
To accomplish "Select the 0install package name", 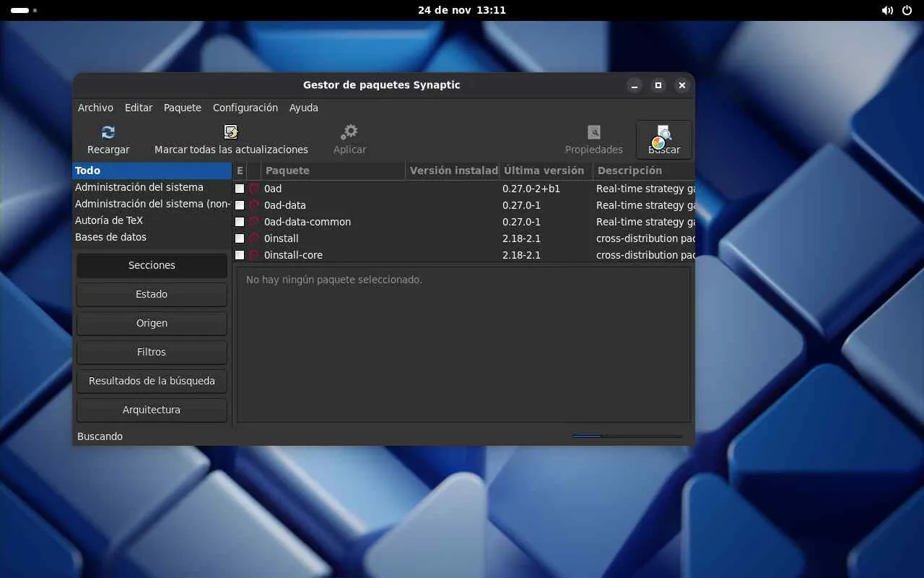I will pyautogui.click(x=282, y=238).
